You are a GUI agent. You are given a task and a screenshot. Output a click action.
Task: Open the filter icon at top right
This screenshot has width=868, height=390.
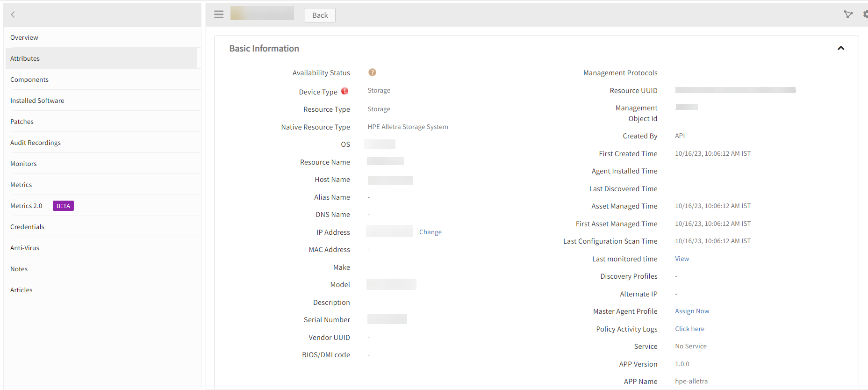coord(848,14)
